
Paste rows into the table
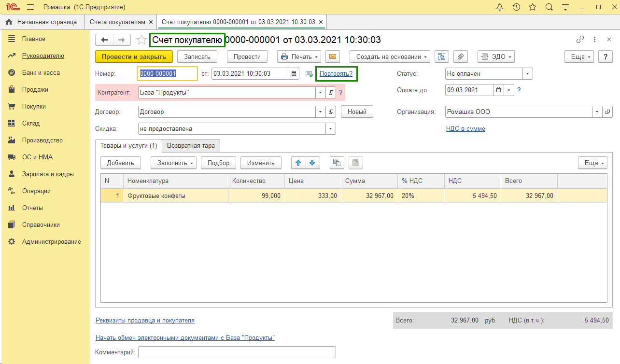[355, 163]
